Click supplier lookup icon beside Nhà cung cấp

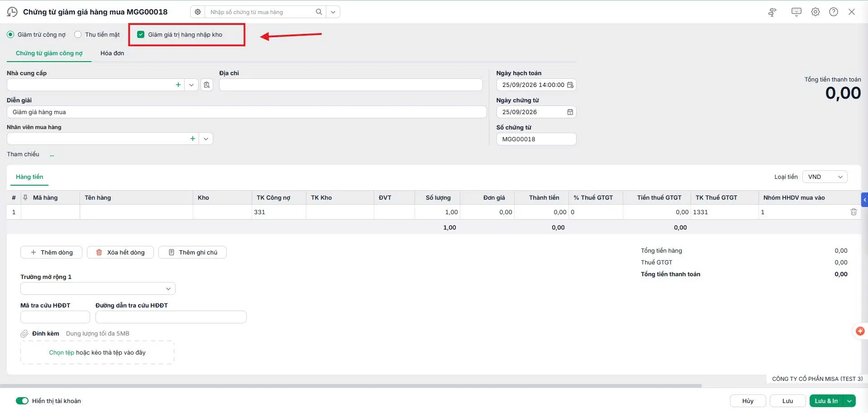click(x=207, y=85)
